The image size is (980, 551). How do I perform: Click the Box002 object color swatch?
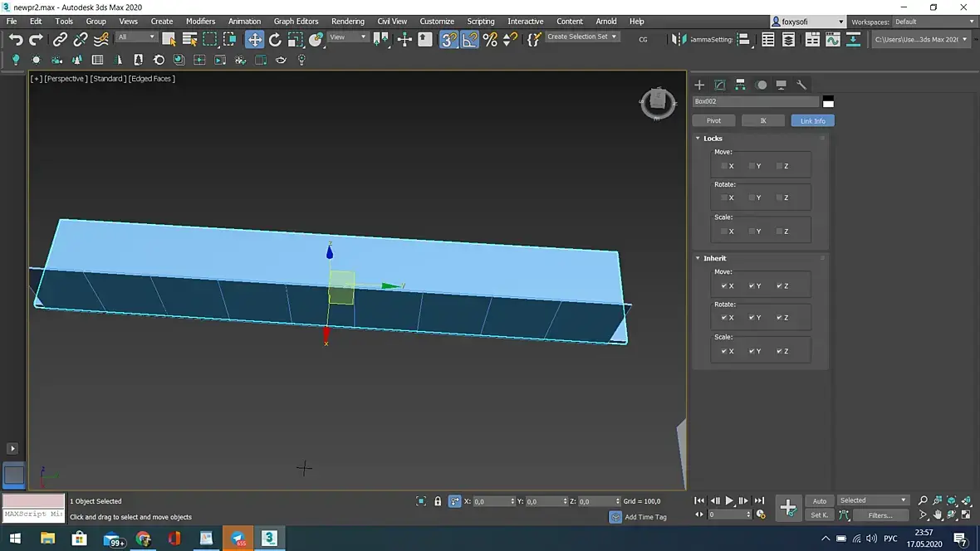(x=828, y=101)
